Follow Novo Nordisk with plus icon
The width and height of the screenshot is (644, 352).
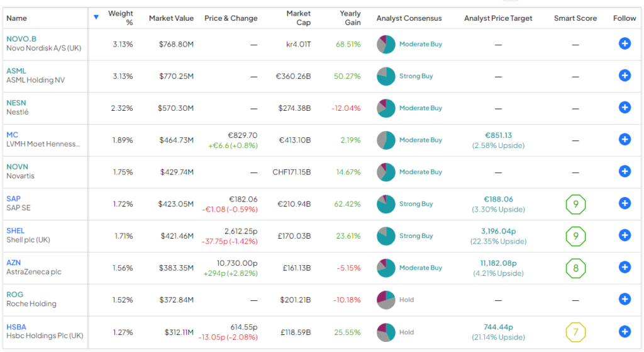coord(624,44)
